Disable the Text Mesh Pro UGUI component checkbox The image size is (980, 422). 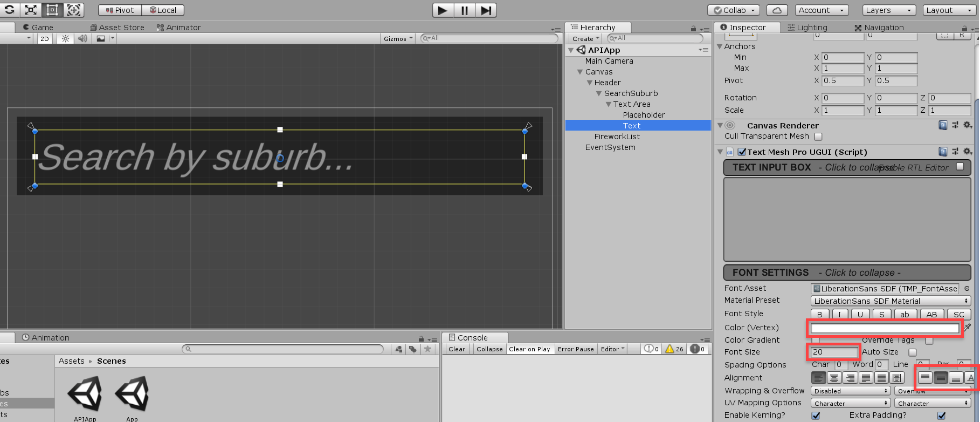[x=742, y=152]
